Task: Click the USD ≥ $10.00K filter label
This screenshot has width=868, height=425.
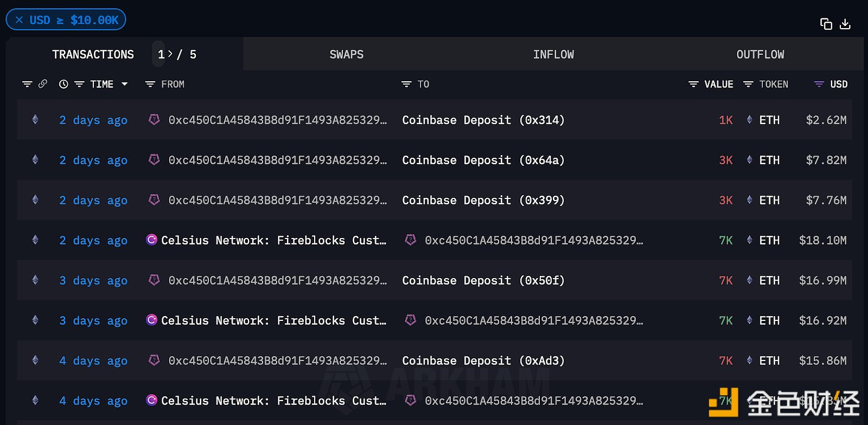Action: tap(74, 20)
